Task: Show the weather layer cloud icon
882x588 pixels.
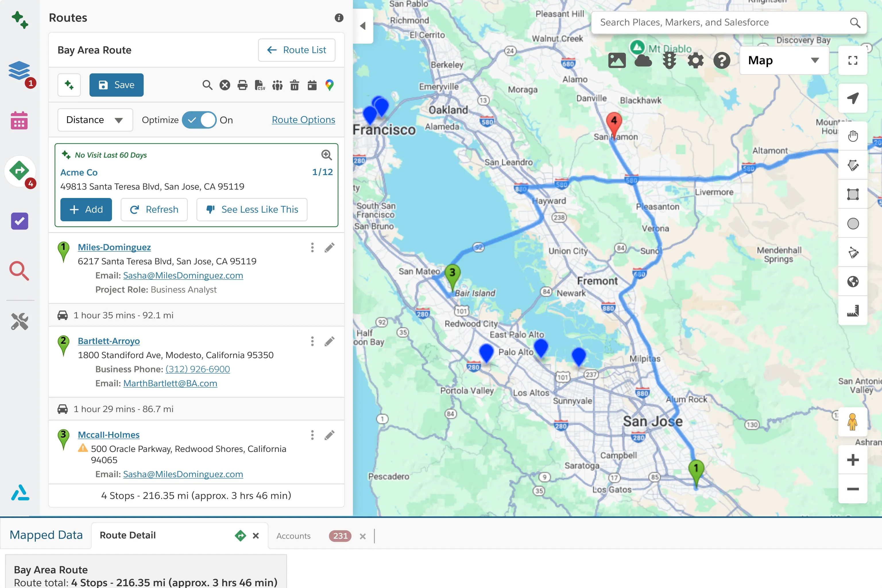Action: (x=643, y=60)
